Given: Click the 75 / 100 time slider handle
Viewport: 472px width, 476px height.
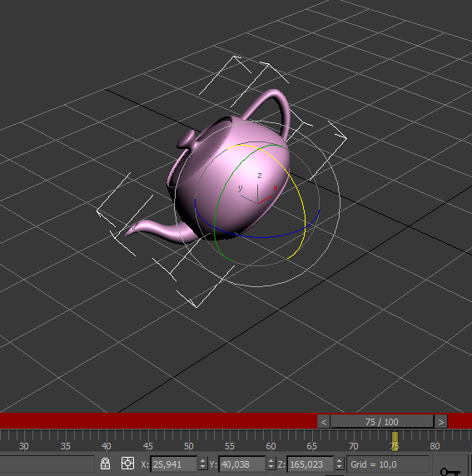Looking at the screenshot, I should [382, 422].
